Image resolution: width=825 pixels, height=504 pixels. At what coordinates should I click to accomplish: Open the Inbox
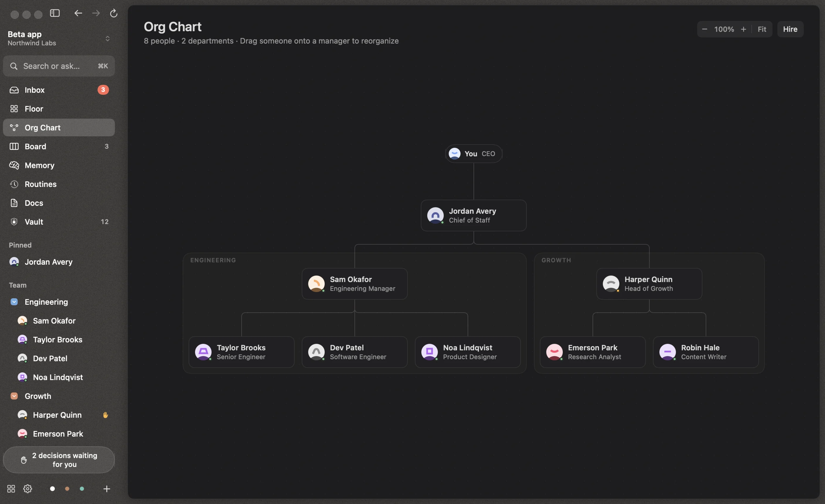point(59,89)
